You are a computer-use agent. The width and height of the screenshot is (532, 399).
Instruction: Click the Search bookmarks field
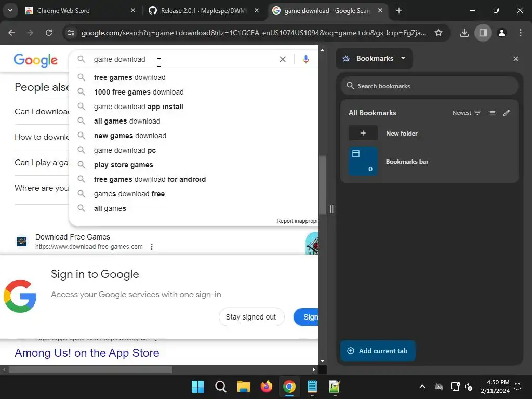click(430, 86)
